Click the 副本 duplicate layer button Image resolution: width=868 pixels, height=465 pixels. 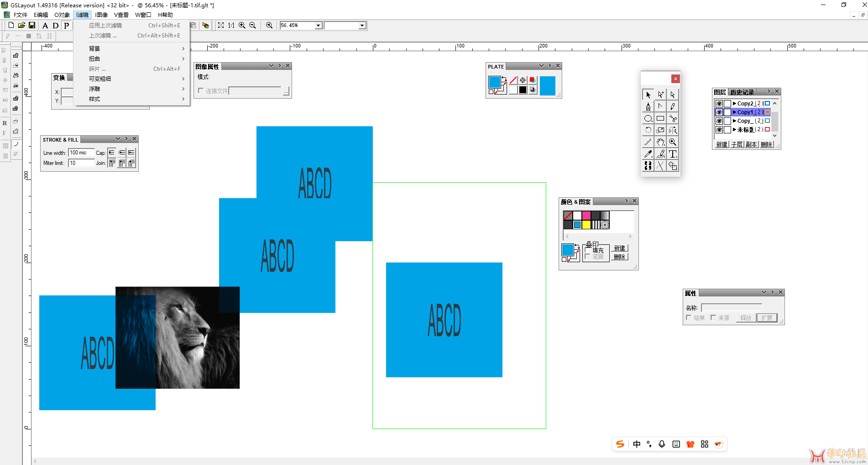752,144
